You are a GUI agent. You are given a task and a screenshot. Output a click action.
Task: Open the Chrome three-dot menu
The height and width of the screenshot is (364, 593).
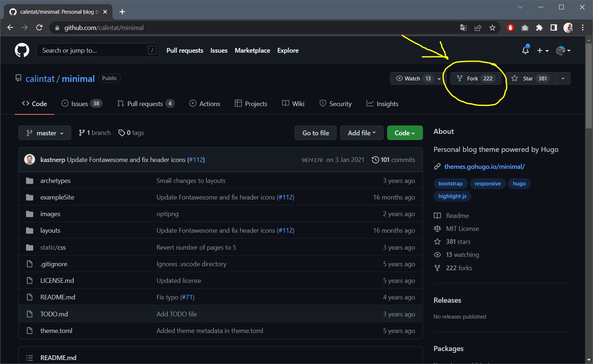(x=583, y=28)
